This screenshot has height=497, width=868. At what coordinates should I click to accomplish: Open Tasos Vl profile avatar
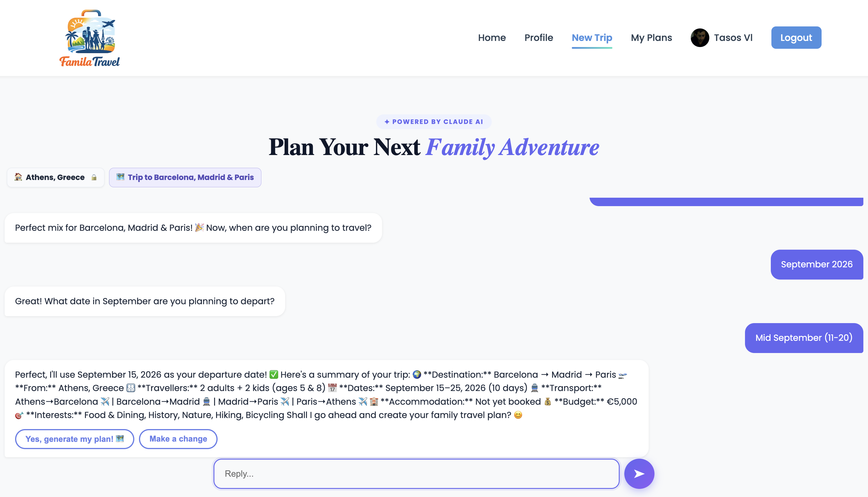click(x=699, y=37)
